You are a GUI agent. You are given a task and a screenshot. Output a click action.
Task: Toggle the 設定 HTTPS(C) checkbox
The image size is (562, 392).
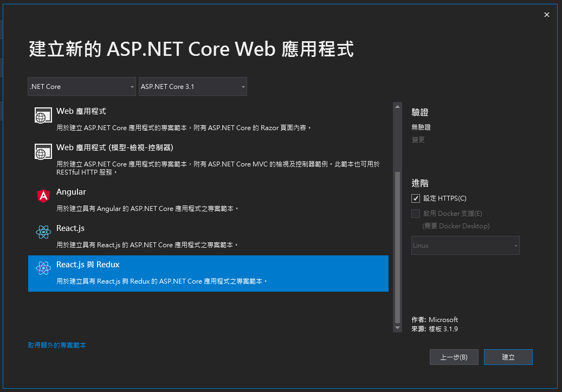click(416, 198)
